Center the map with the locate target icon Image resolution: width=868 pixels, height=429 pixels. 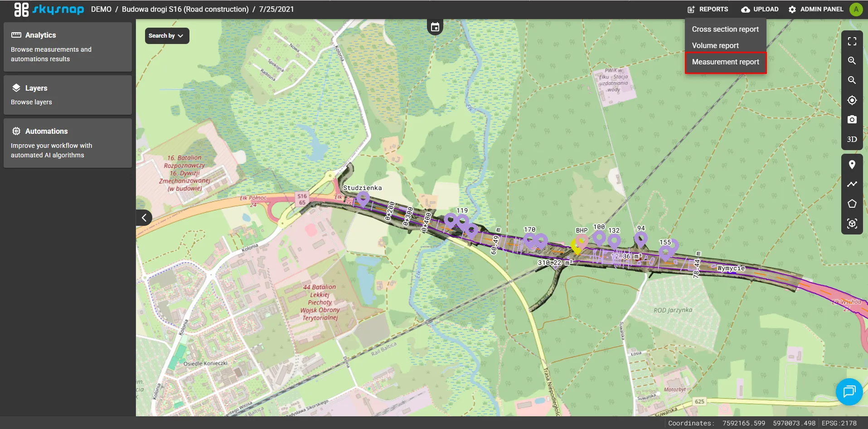(x=852, y=100)
